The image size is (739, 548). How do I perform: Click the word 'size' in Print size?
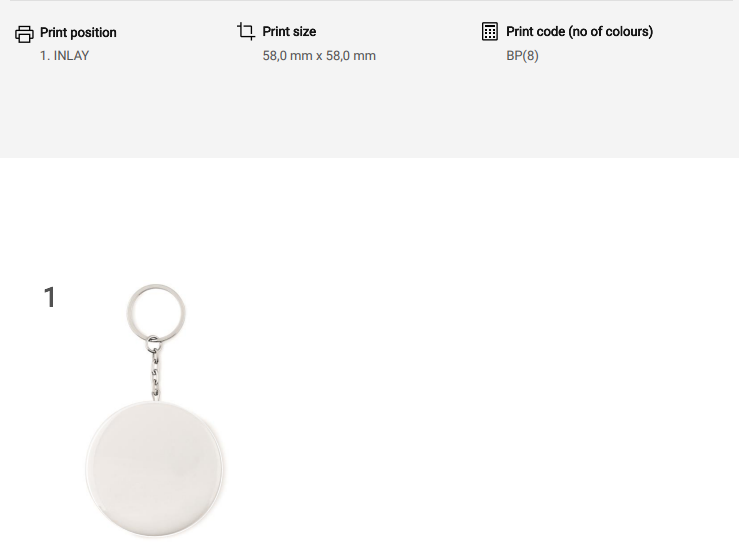304,32
